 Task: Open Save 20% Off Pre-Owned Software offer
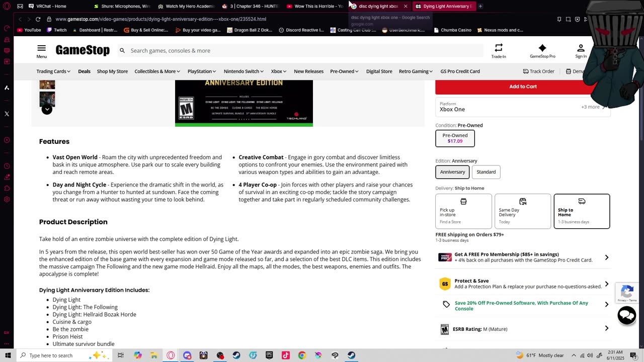tap(523, 306)
